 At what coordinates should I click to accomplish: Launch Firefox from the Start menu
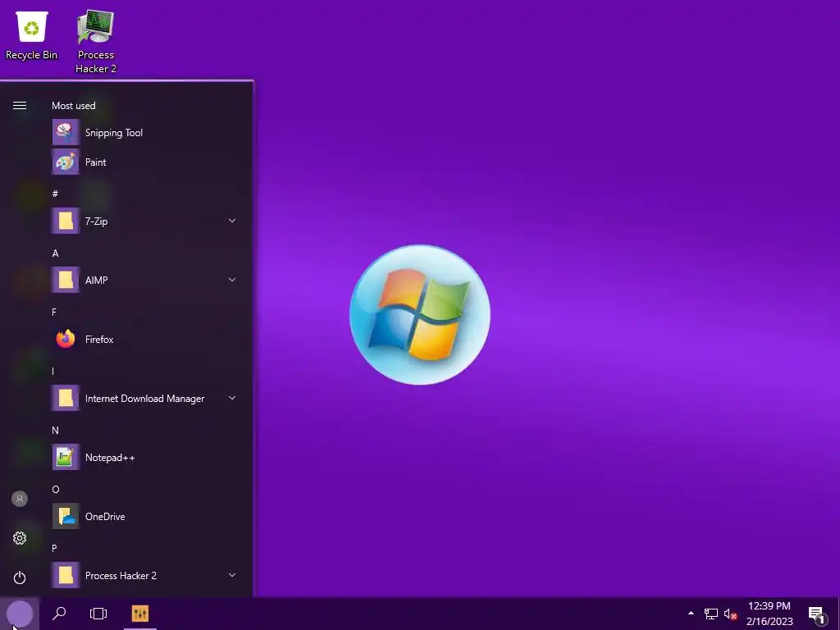coord(144,339)
